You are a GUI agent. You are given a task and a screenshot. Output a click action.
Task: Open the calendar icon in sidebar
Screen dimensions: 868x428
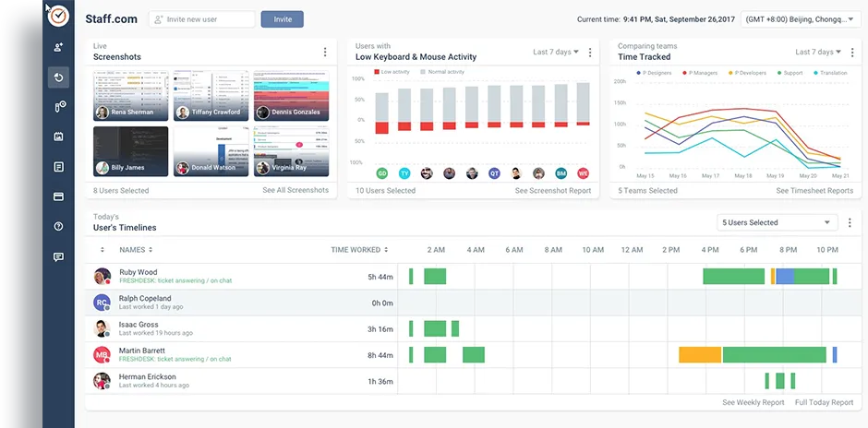58,137
